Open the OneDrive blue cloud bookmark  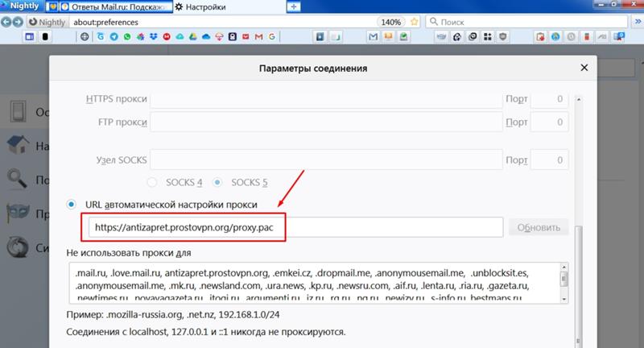click(206, 36)
